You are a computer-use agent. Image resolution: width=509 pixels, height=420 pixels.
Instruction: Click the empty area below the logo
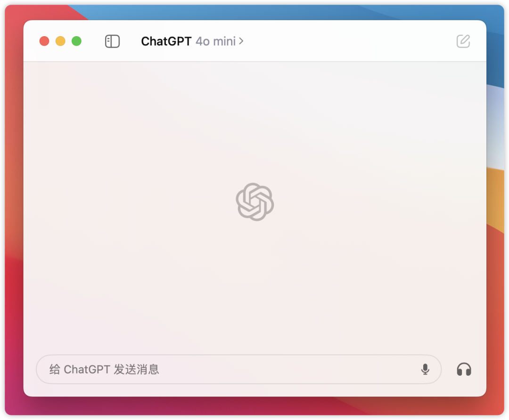tap(255, 285)
